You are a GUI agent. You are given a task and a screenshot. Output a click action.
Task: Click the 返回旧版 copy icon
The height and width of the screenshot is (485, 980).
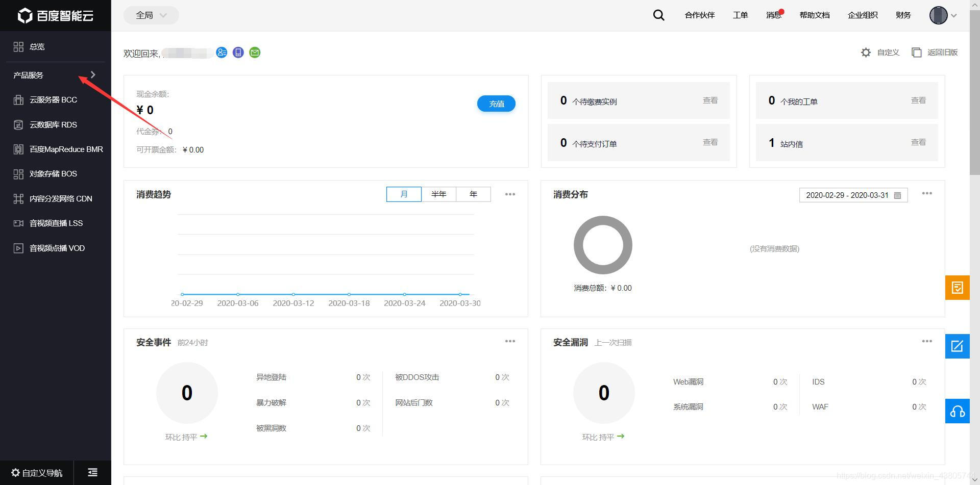coord(917,53)
